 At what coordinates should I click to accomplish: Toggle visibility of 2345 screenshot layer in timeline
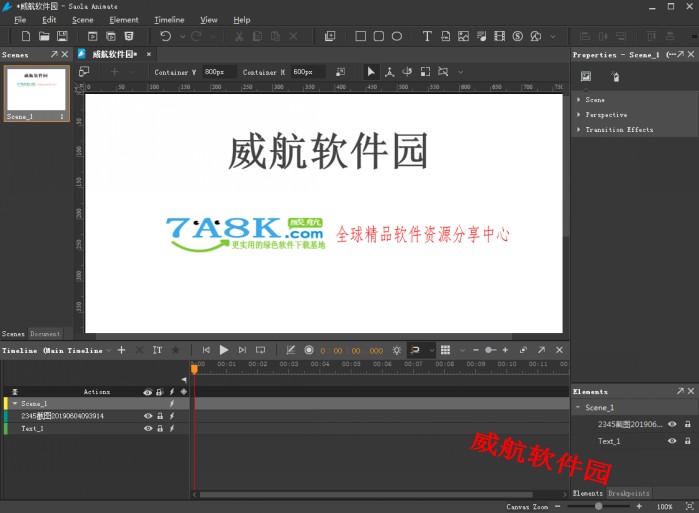tap(148, 416)
